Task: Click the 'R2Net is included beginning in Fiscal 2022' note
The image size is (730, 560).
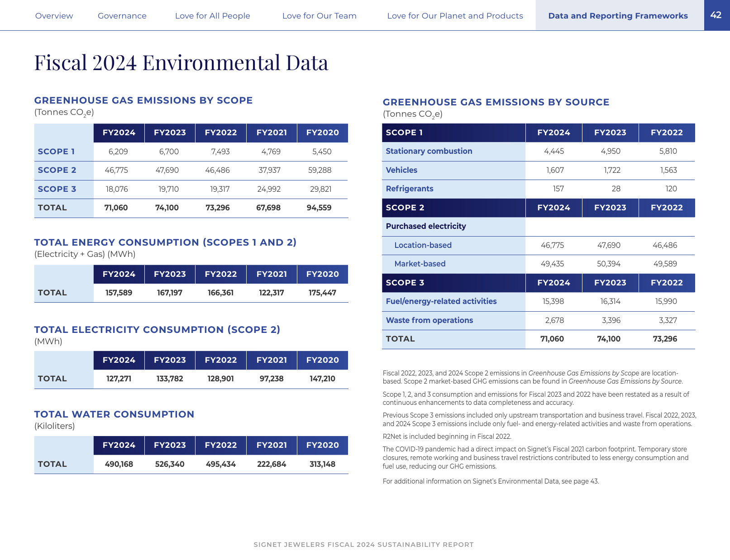Action: (x=447, y=437)
